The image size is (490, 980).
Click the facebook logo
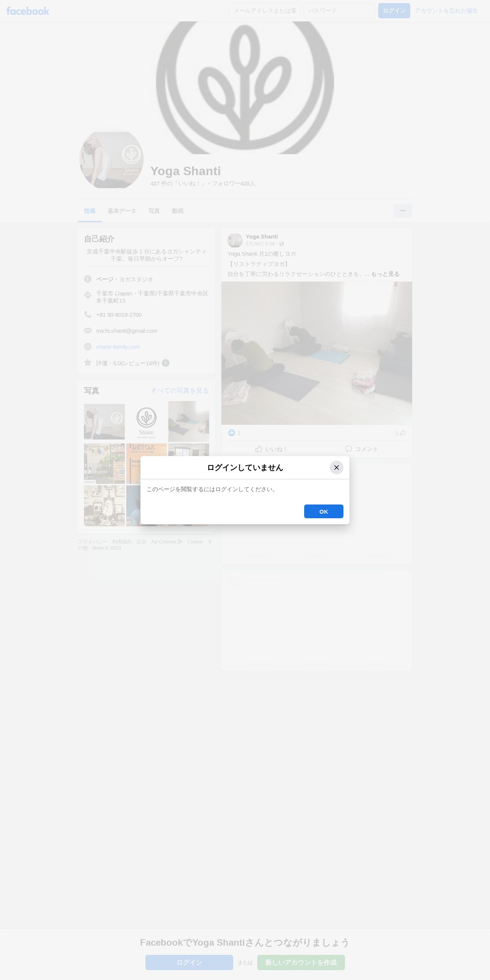tap(27, 11)
